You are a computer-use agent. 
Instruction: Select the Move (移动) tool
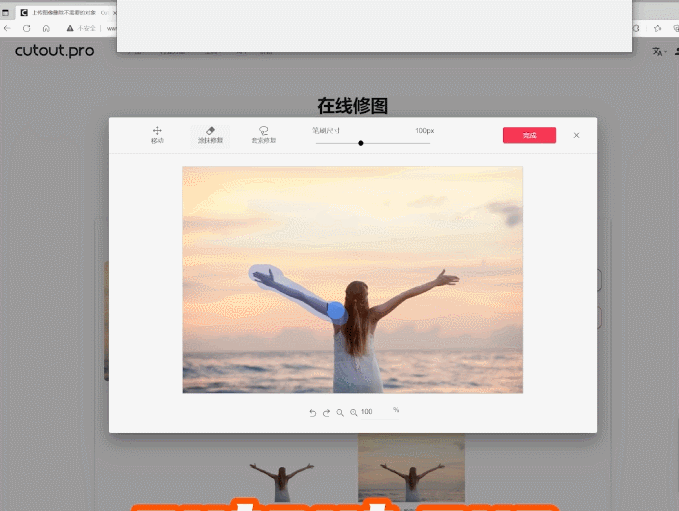pyautogui.click(x=157, y=135)
